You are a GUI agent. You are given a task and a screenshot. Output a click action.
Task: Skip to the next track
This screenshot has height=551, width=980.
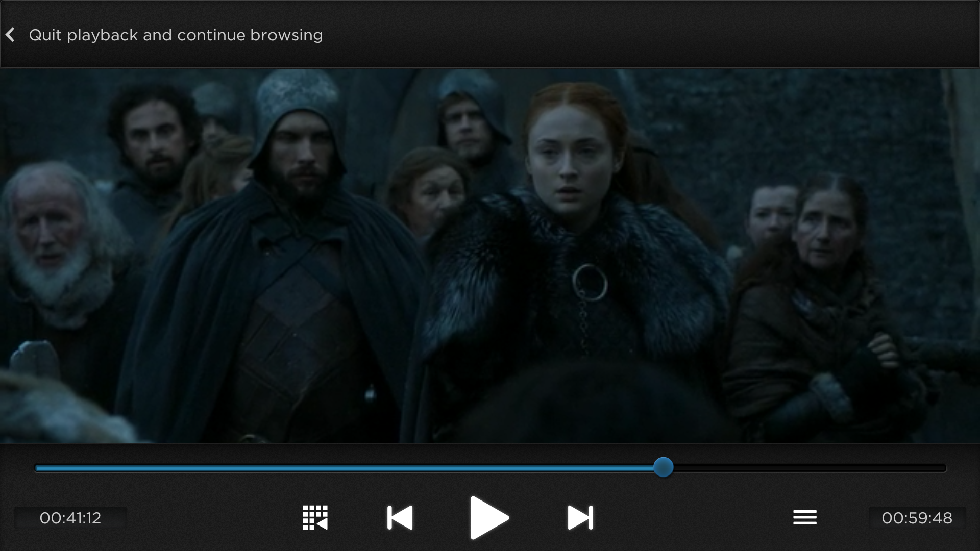pos(580,518)
